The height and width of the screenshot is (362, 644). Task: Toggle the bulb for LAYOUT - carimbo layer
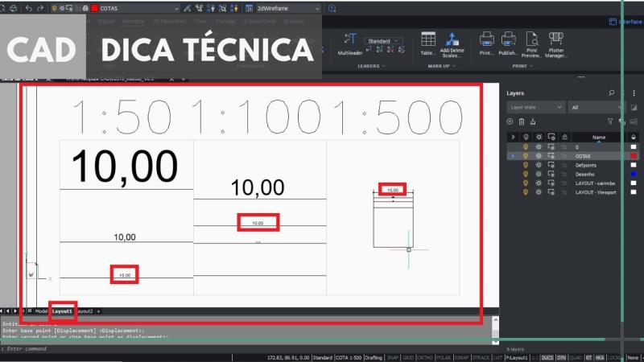pyautogui.click(x=526, y=183)
